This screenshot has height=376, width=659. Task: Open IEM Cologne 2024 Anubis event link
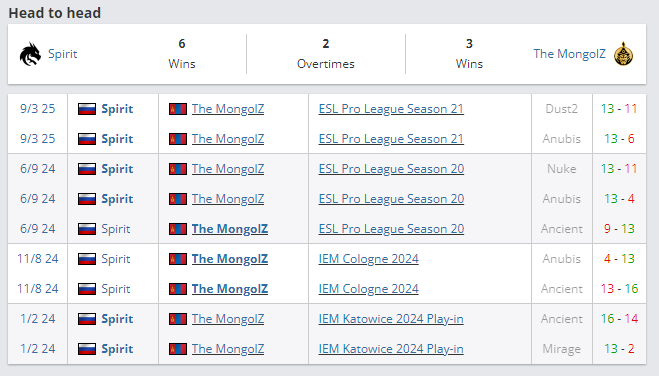(369, 259)
